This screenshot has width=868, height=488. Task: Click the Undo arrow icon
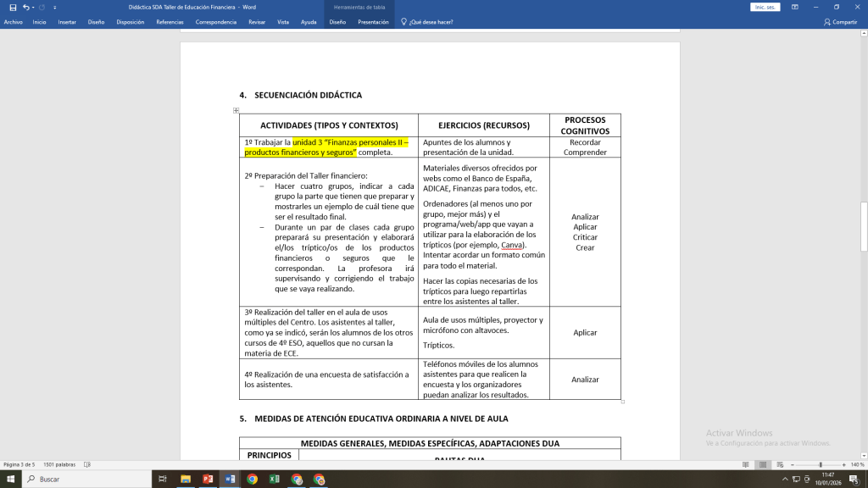coord(27,7)
